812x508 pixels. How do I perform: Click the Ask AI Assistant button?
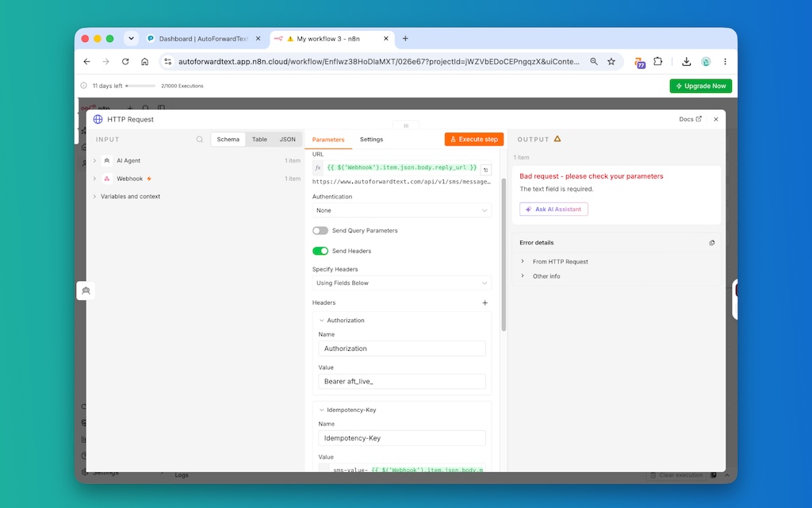(553, 210)
